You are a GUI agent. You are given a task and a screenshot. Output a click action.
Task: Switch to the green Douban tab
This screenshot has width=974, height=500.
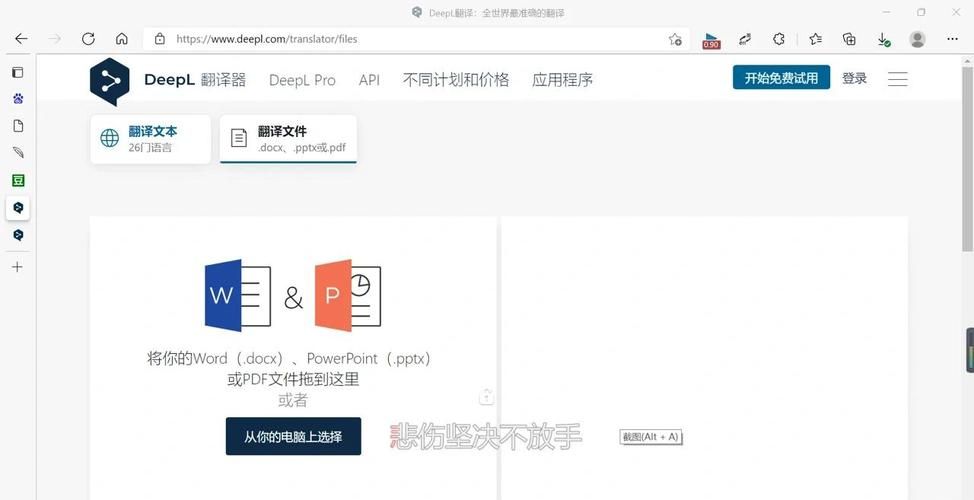coord(18,180)
